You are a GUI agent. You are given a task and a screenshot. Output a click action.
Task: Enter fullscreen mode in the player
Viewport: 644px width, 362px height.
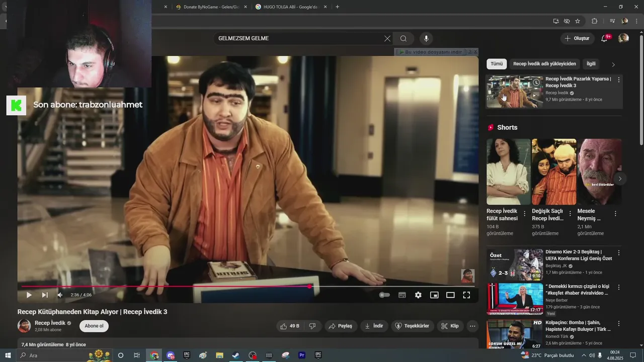click(x=466, y=295)
